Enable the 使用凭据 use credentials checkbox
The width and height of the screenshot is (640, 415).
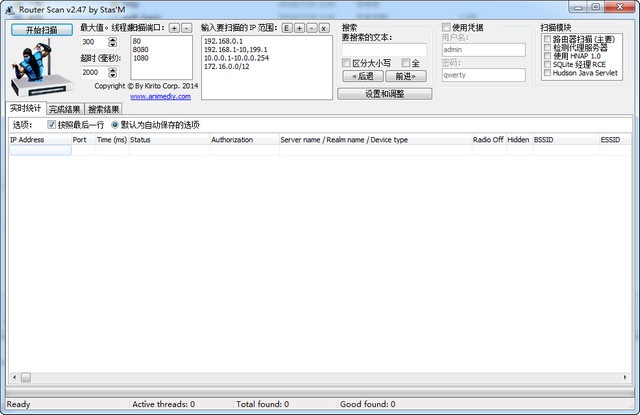pos(446,27)
